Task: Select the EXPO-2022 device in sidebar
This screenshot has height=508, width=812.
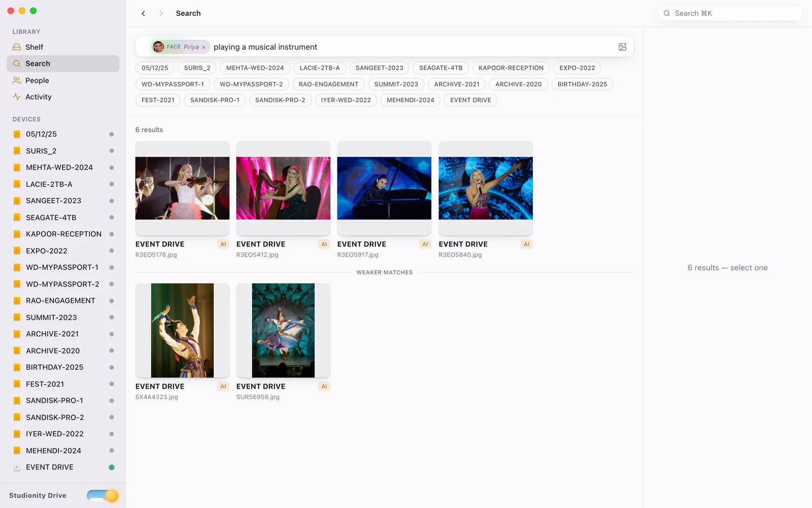Action: [x=63, y=250]
